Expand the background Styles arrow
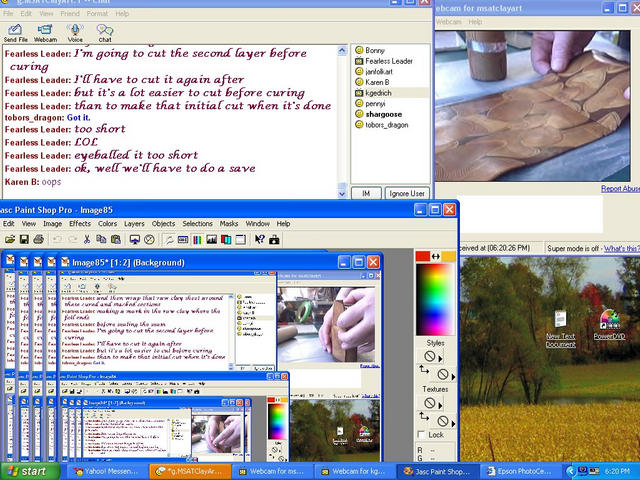Image resolution: width=640 pixels, height=480 pixels. click(x=453, y=376)
